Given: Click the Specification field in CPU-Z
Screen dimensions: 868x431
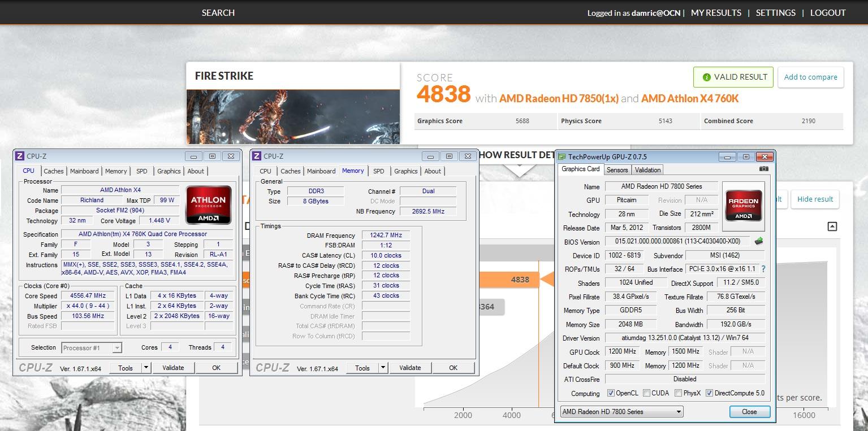Looking at the screenshot, I should (x=146, y=234).
